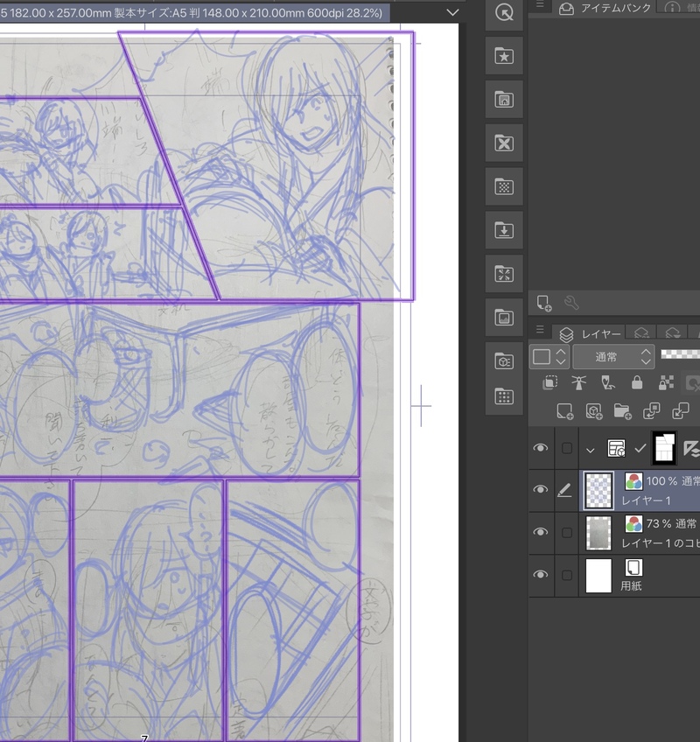The height and width of the screenshot is (742, 700).
Task: Hide レイヤー 1 with its eye icon
Action: pyautogui.click(x=541, y=489)
